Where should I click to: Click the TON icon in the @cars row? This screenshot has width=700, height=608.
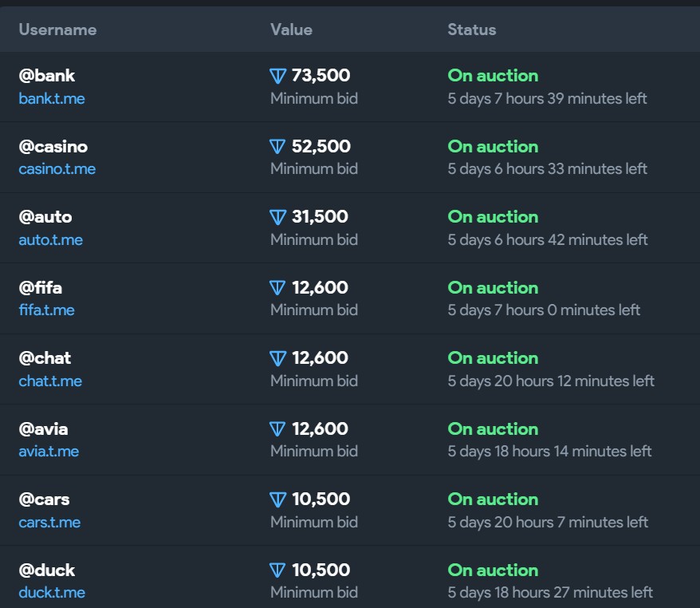277,499
